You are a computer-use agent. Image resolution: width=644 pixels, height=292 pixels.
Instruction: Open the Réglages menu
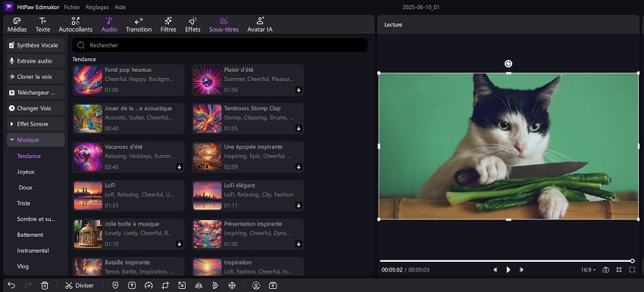point(97,7)
